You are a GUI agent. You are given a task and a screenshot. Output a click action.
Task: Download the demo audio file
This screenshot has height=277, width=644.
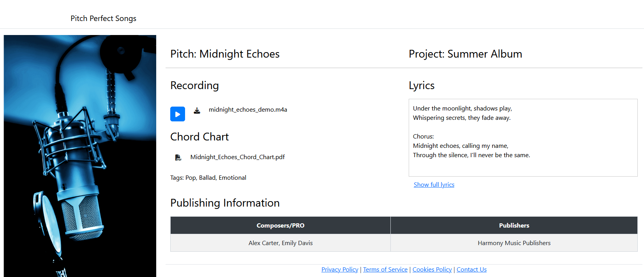[197, 111]
